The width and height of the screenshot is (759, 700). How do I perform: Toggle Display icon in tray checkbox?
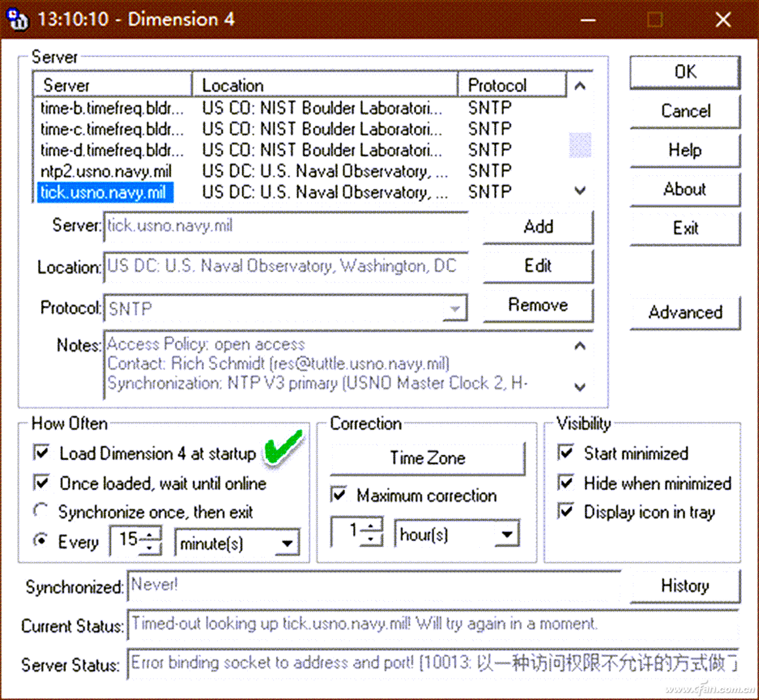[565, 512]
